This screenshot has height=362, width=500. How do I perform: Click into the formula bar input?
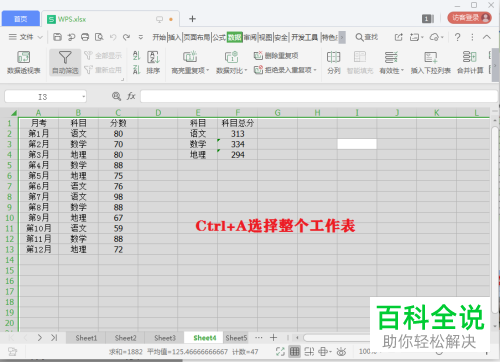coord(319,96)
